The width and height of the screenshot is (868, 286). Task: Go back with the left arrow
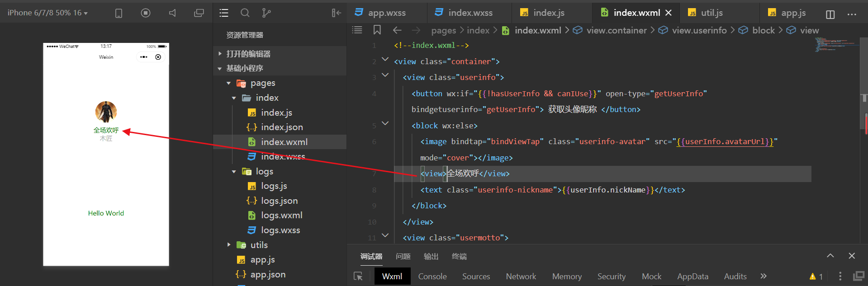click(x=397, y=30)
